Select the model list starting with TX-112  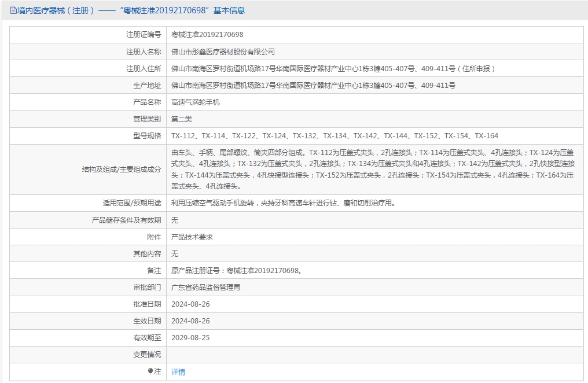click(335, 135)
